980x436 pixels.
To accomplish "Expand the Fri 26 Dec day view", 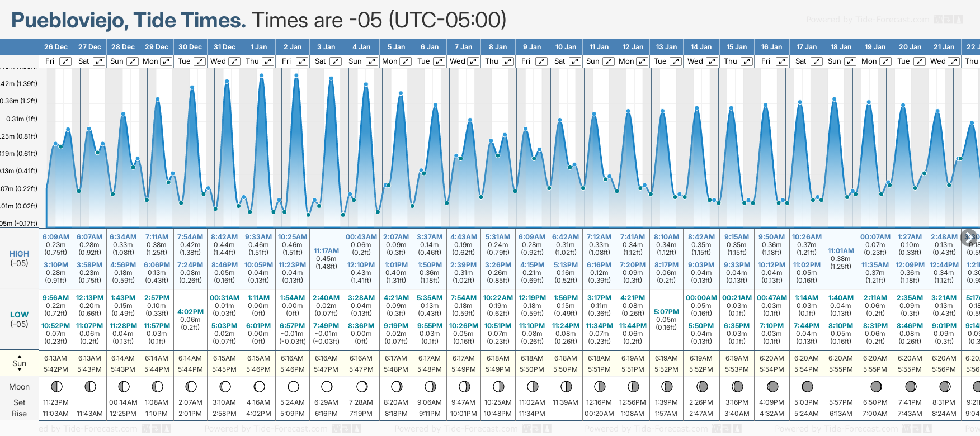I will coord(65,61).
